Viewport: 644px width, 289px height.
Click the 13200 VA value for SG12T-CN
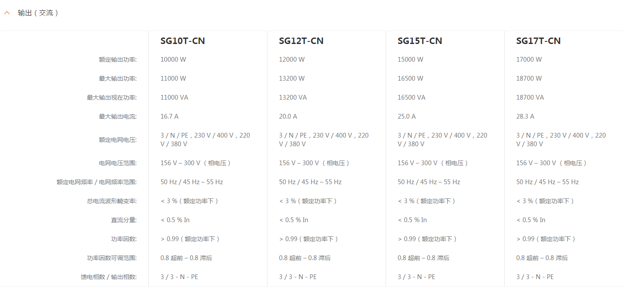(x=293, y=97)
